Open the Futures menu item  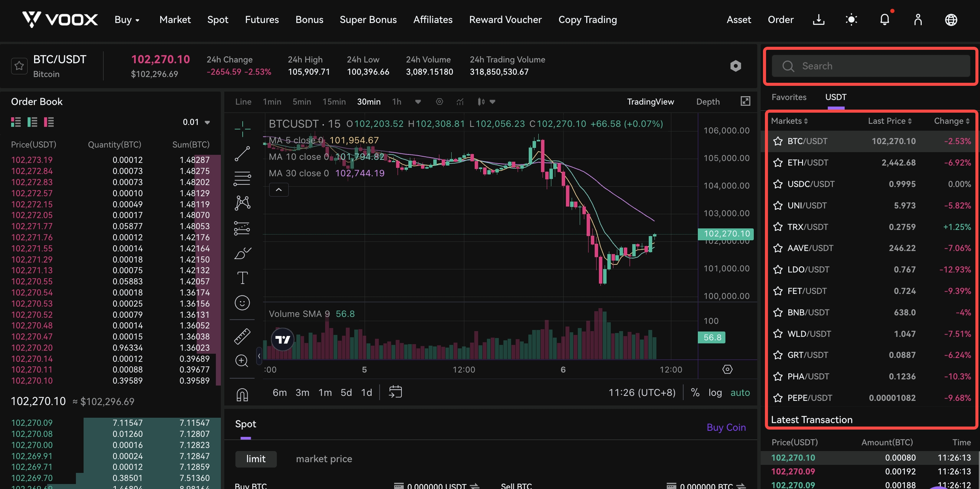[262, 20]
